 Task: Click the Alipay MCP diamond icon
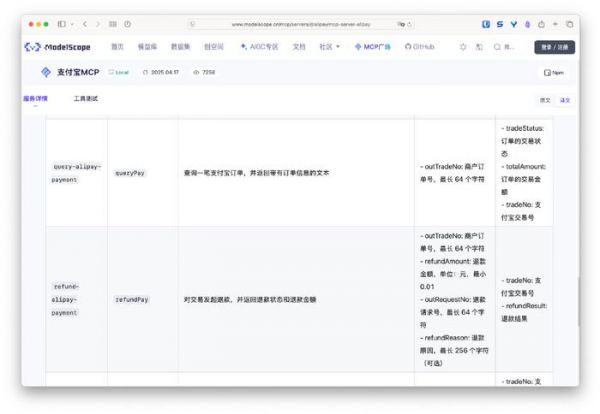tap(45, 72)
